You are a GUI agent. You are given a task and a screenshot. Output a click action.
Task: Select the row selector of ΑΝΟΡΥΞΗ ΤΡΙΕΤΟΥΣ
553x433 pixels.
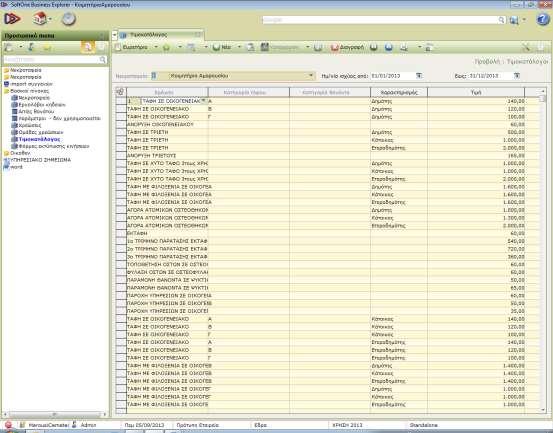click(x=121, y=155)
